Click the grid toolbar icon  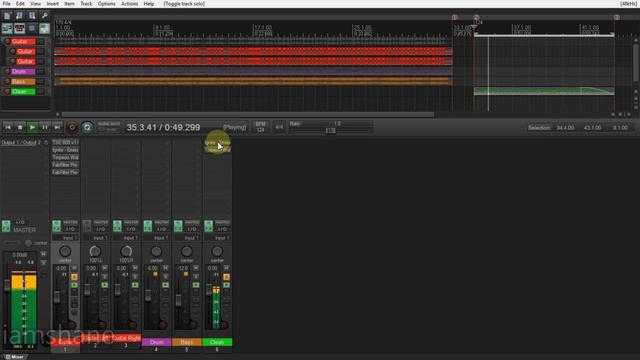click(32, 28)
